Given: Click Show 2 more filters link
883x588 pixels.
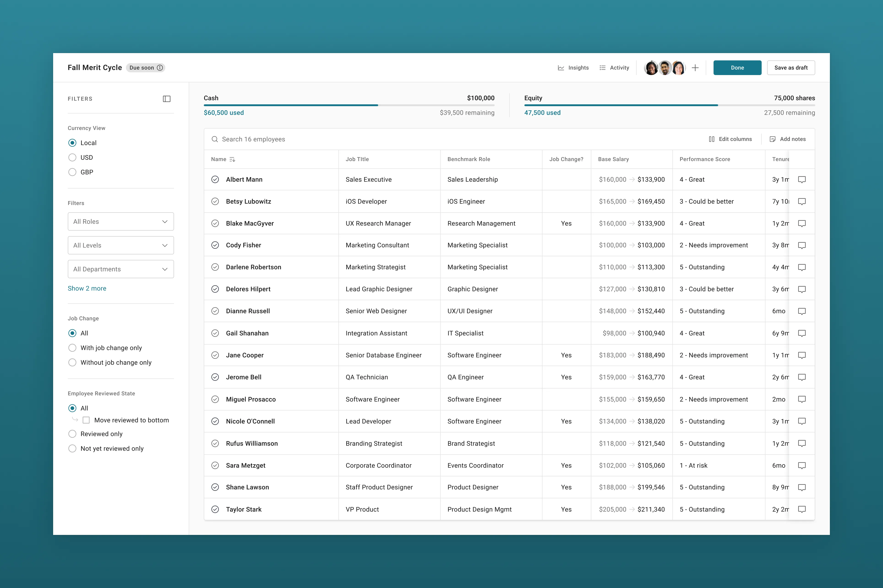Looking at the screenshot, I should (87, 288).
